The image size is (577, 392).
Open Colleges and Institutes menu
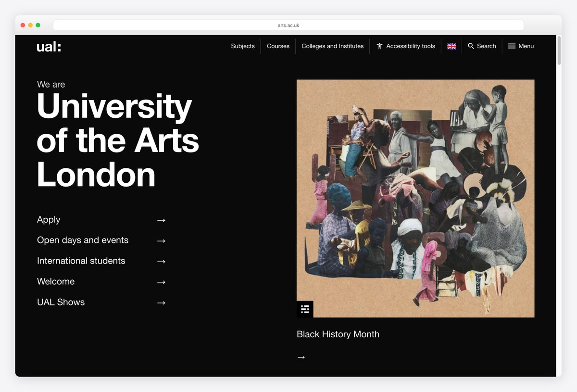tap(332, 46)
